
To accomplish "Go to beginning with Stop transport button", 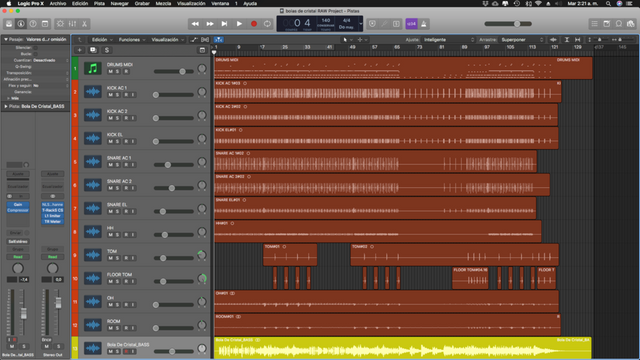I will tap(224, 24).
